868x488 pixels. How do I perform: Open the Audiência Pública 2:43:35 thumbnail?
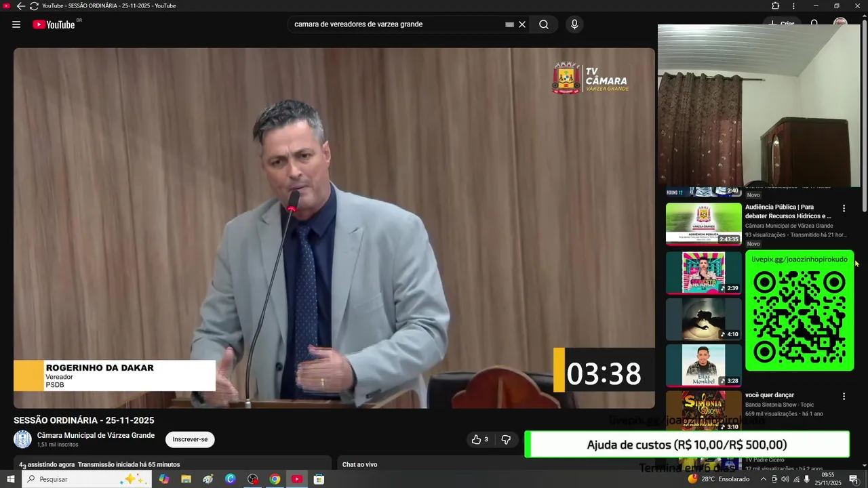704,224
